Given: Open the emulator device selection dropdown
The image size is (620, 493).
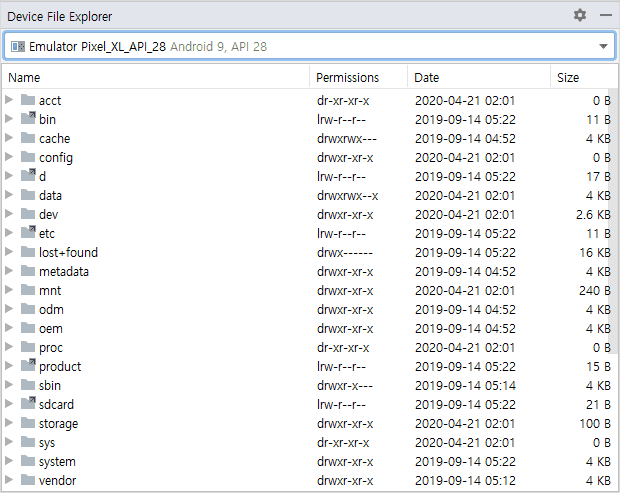Looking at the screenshot, I should point(603,46).
